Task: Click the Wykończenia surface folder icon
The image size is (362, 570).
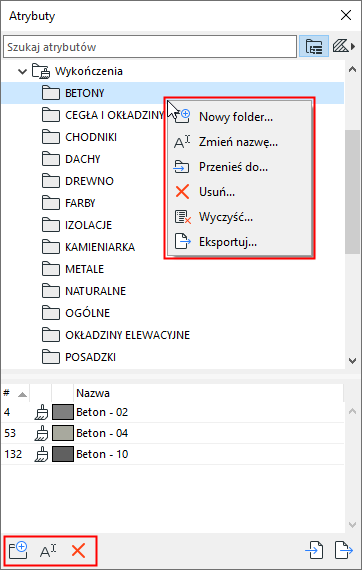Action: tap(41, 71)
